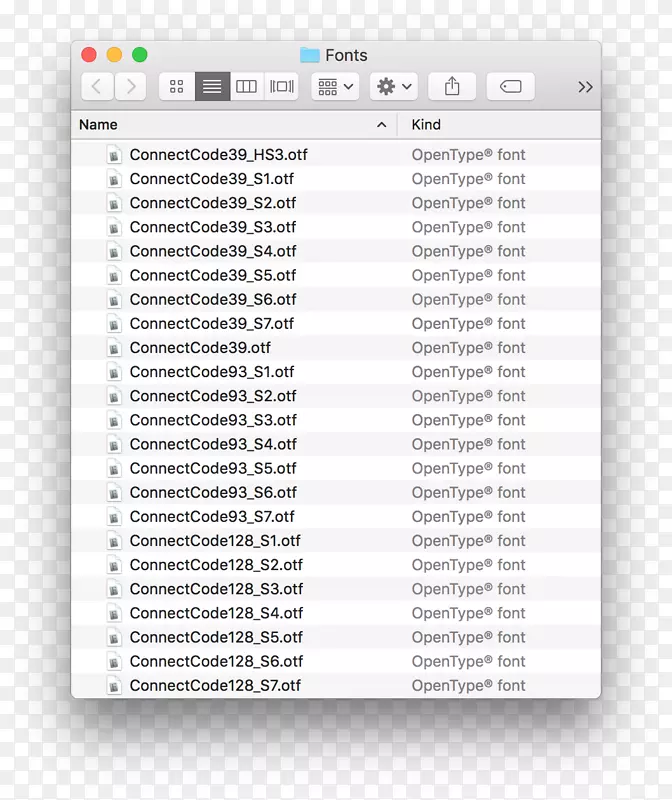
Task: Click OpenType font kind for ConnectCode128_S7.otf
Action: coord(468,685)
